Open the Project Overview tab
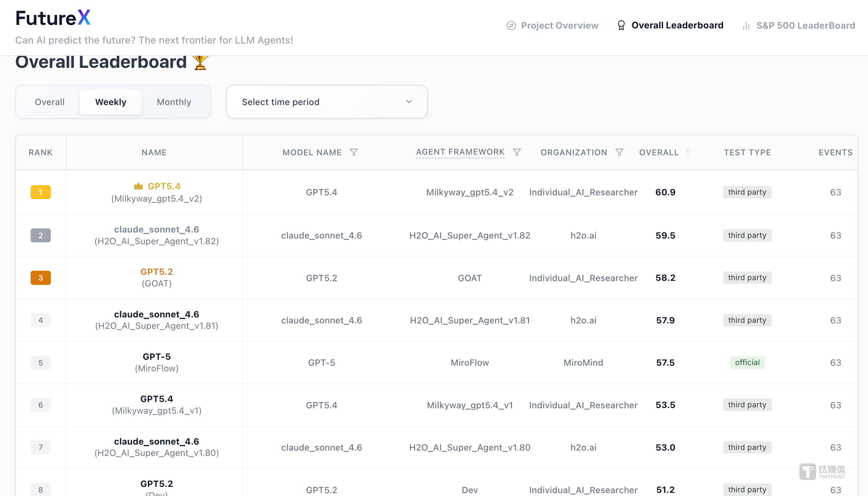The width and height of the screenshot is (868, 496). [559, 26]
